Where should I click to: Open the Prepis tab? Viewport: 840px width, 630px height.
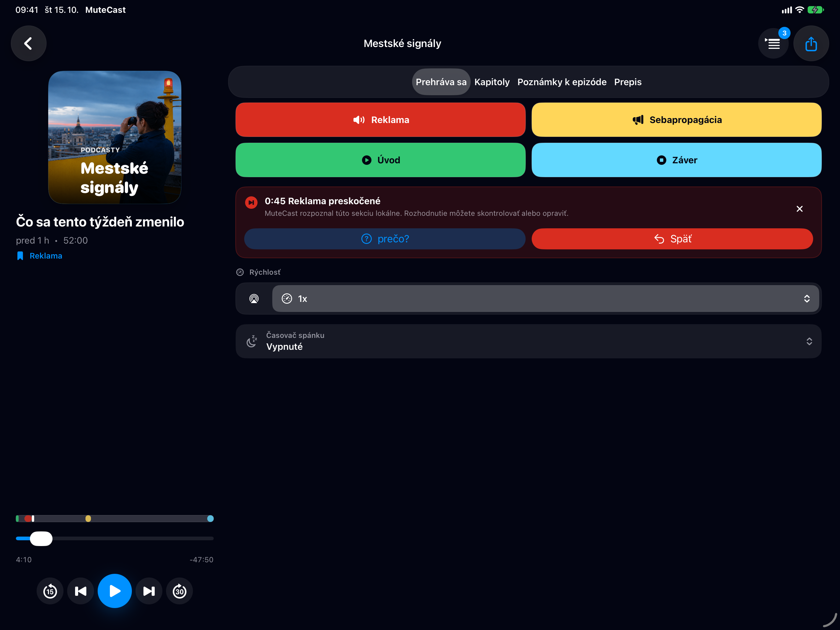click(628, 82)
